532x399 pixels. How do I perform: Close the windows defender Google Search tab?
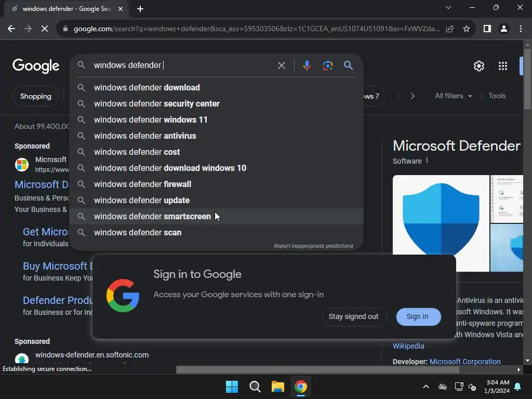(x=121, y=9)
